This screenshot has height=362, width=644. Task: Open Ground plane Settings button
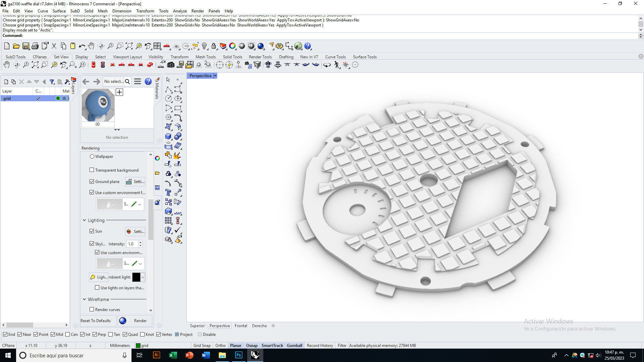(135, 181)
